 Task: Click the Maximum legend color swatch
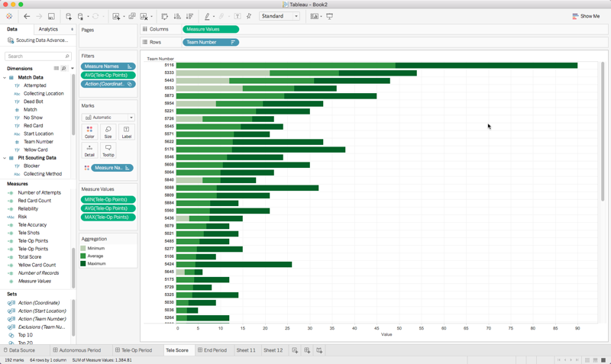click(83, 264)
